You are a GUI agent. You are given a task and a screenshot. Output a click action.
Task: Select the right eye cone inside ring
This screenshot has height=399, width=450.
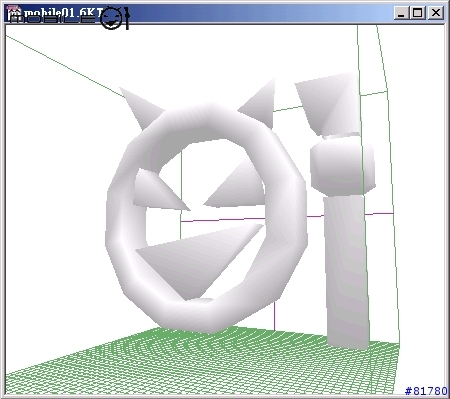(x=240, y=190)
